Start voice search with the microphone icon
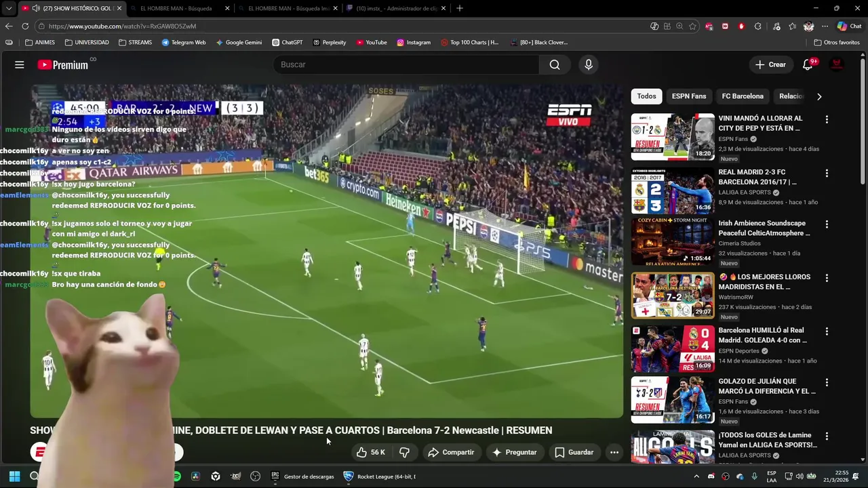The image size is (868, 488). pos(589,64)
